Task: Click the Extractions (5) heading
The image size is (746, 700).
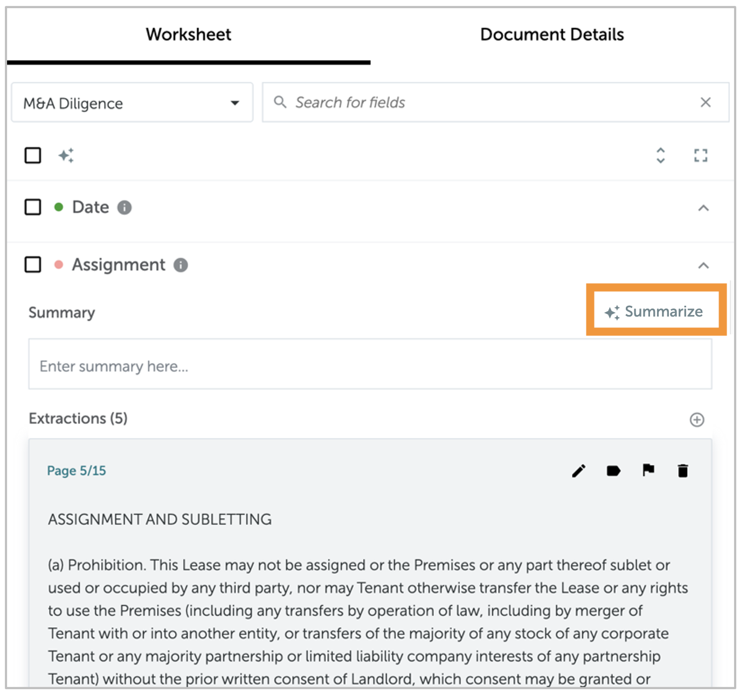Action: pos(78,418)
